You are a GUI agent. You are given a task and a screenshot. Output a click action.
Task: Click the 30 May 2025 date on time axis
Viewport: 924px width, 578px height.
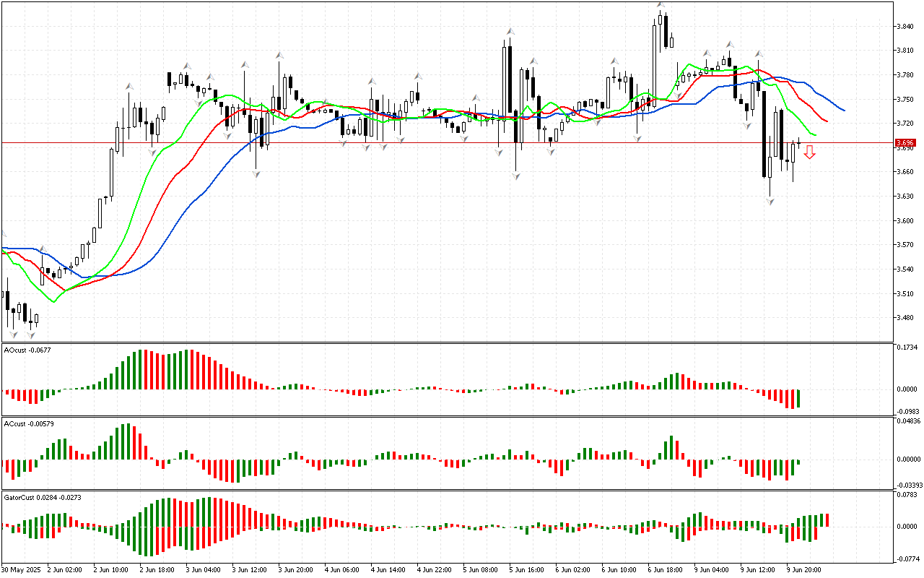22,569
